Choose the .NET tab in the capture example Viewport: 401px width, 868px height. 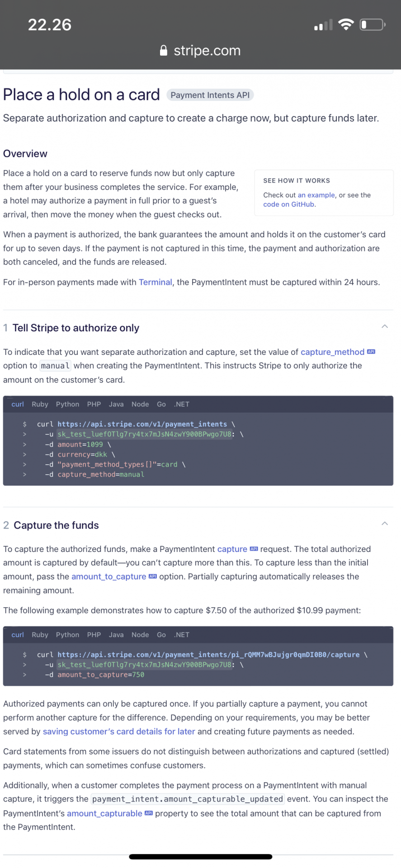[182, 635]
